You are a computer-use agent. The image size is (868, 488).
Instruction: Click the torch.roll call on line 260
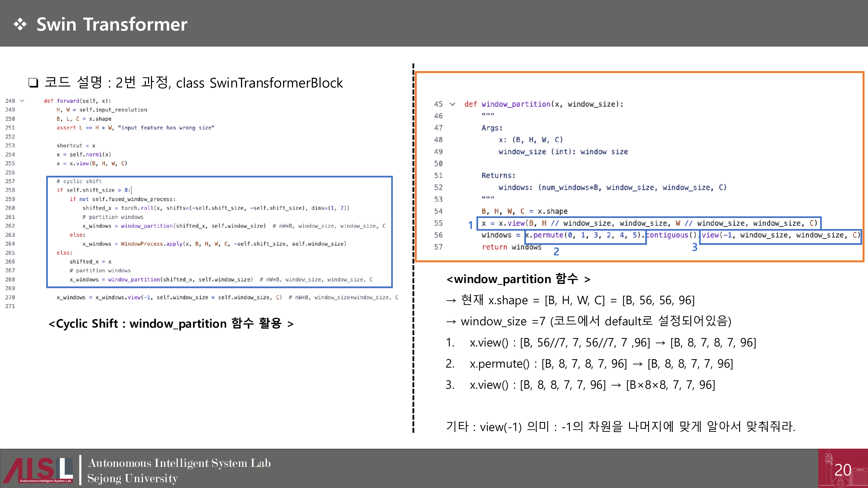tap(137, 208)
